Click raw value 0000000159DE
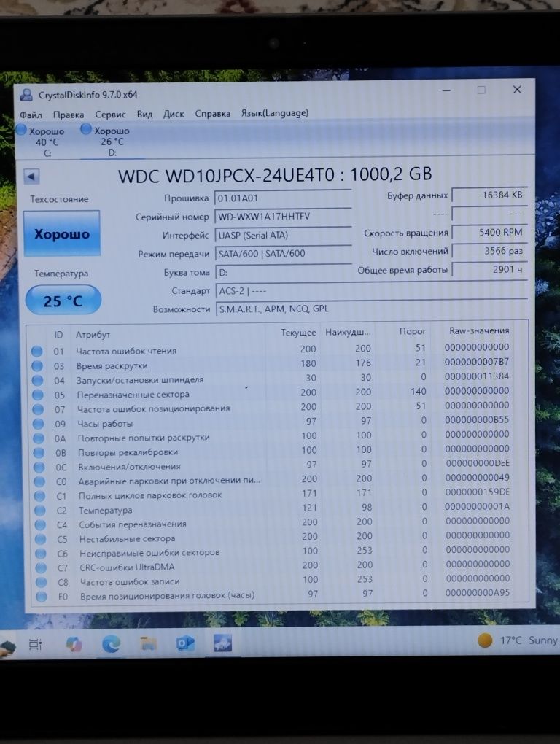The width and height of the screenshot is (560, 744). coord(477,492)
